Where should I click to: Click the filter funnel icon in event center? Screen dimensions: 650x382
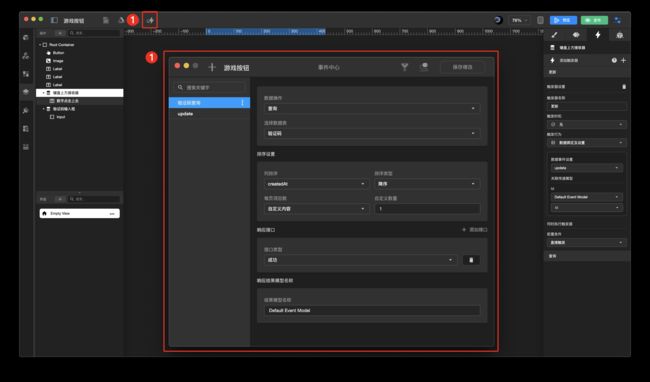coord(405,67)
